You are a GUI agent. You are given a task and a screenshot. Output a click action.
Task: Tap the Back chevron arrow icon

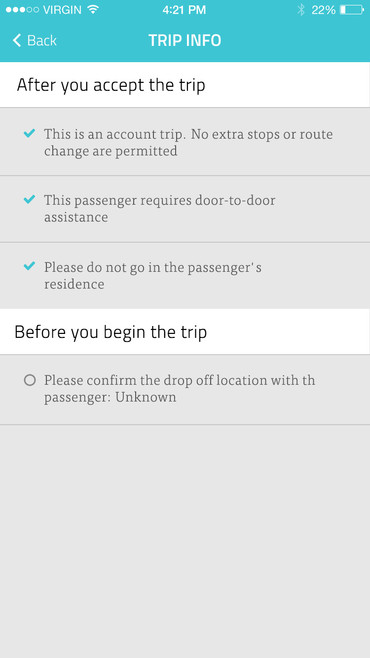coord(17,41)
